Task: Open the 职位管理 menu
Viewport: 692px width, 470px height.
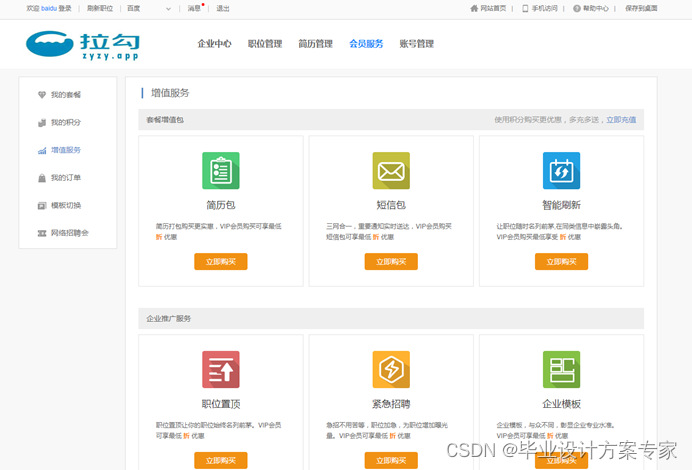Action: (265, 44)
